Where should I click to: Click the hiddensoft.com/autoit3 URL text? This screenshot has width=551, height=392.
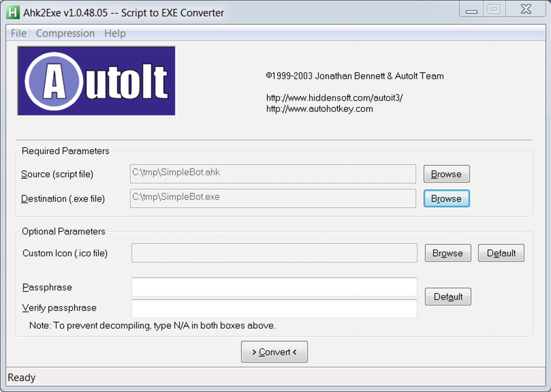click(334, 98)
